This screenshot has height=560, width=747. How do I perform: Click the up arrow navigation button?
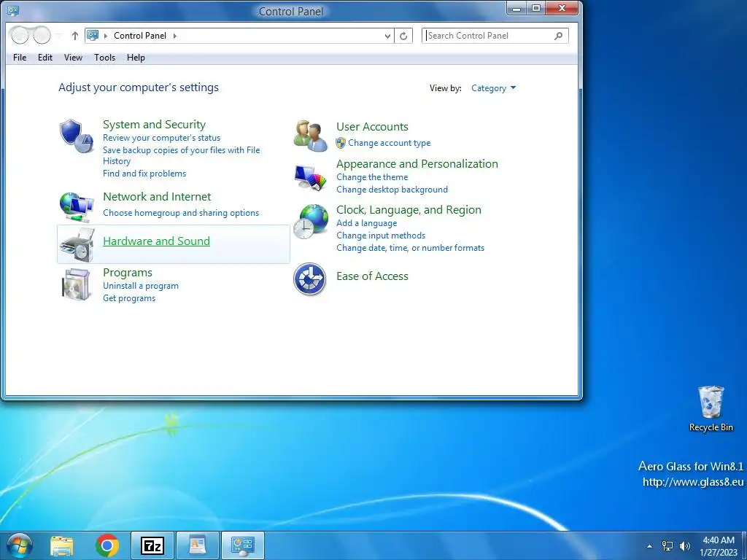[x=75, y=36]
